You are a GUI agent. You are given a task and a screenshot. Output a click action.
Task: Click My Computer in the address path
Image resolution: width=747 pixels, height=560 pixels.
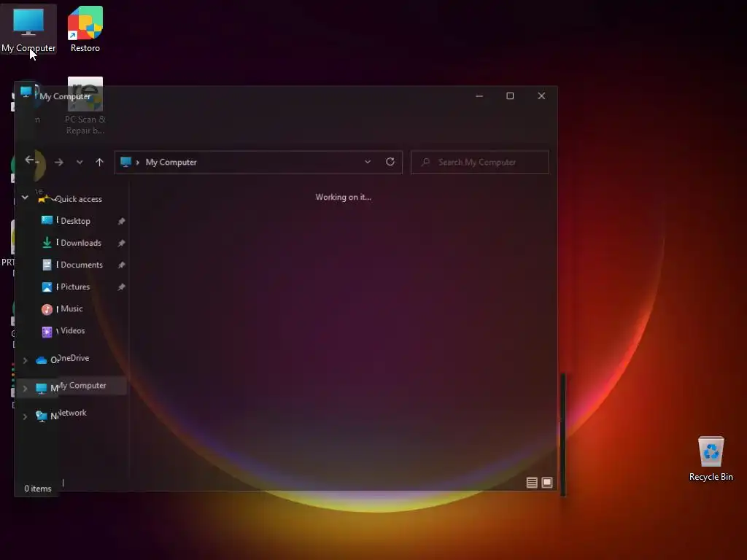point(171,163)
